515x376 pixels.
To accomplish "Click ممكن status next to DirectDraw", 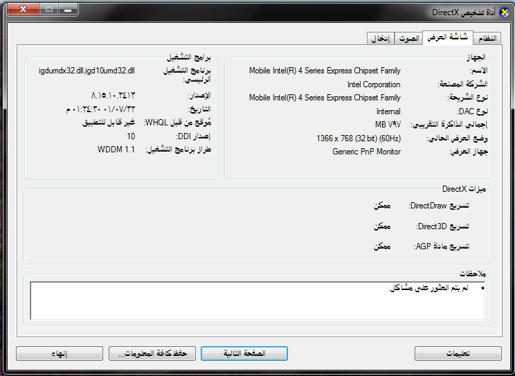I will 382,206.
